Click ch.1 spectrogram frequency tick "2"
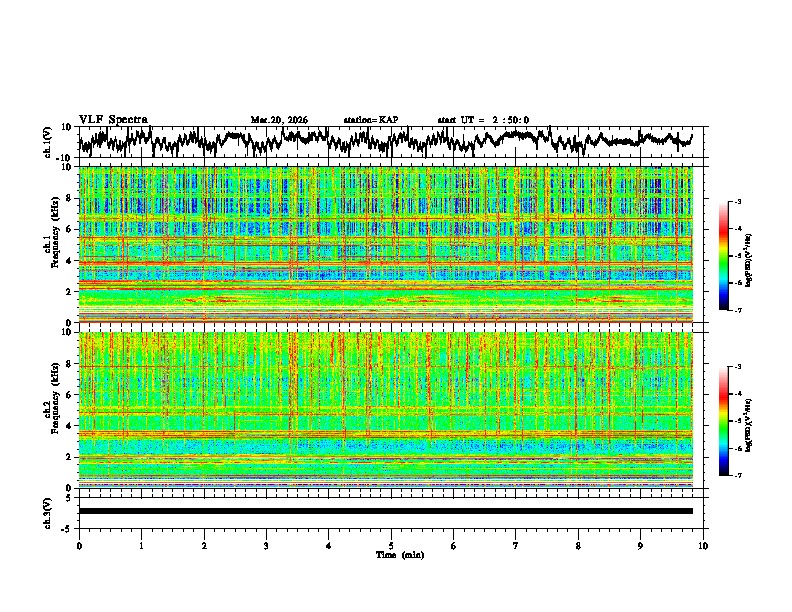Viewport: 792px width, 612px height. click(70, 291)
